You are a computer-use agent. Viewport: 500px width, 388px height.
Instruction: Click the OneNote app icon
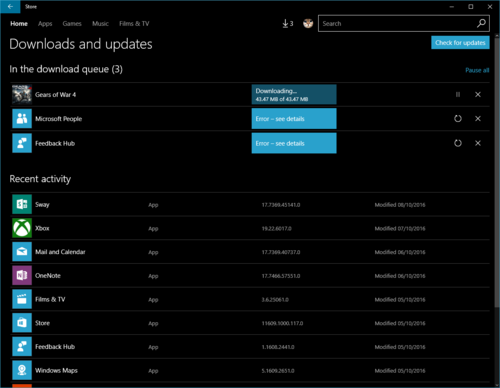click(x=22, y=275)
